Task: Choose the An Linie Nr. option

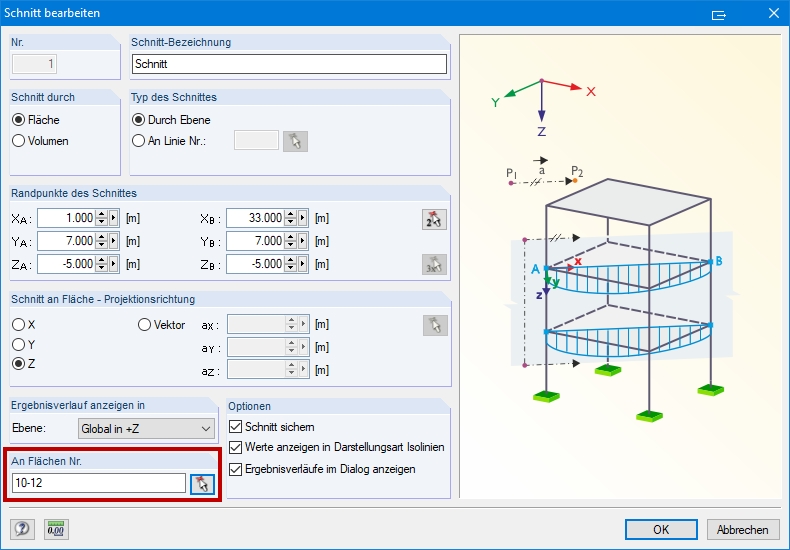Action: (x=138, y=141)
